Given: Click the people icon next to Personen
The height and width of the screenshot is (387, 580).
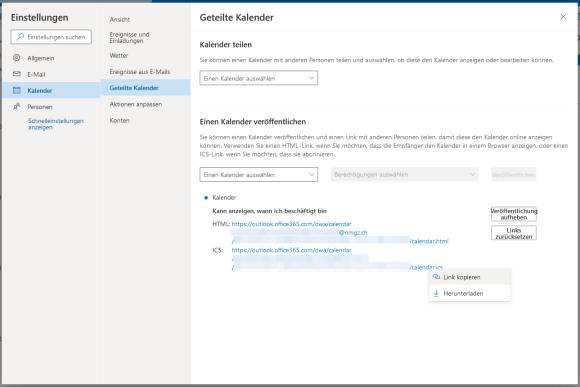Looking at the screenshot, I should [x=17, y=107].
